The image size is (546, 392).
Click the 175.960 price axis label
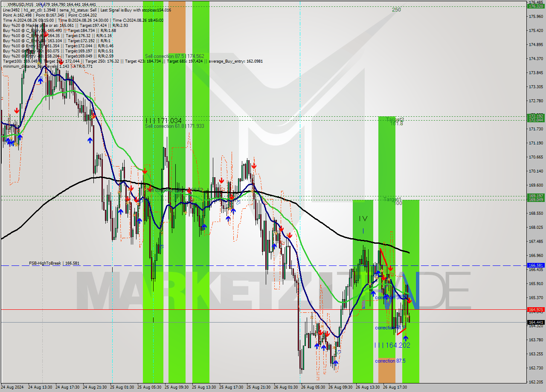click(536, 17)
